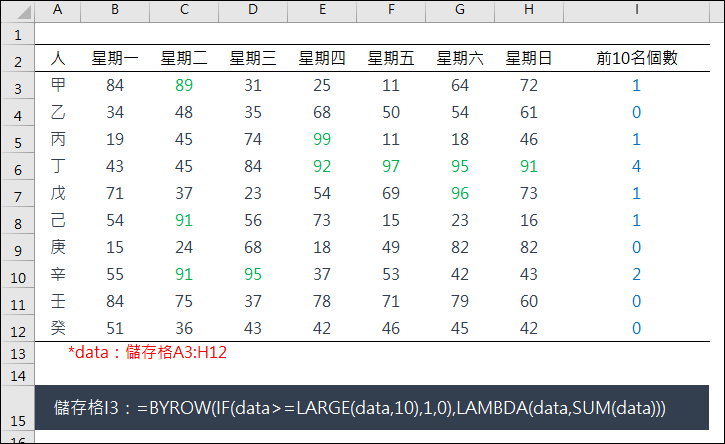725x444 pixels.
Task: Click green value 92 in row 丁
Action: pos(322,166)
